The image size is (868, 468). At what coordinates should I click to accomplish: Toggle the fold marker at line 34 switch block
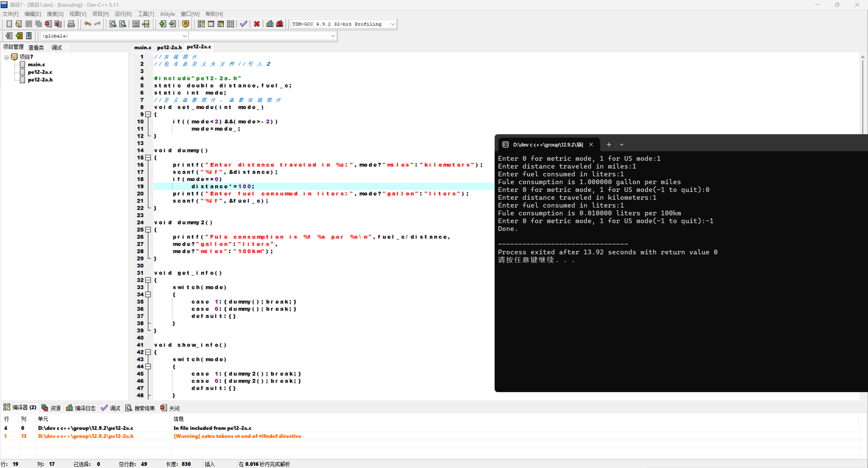(x=148, y=294)
